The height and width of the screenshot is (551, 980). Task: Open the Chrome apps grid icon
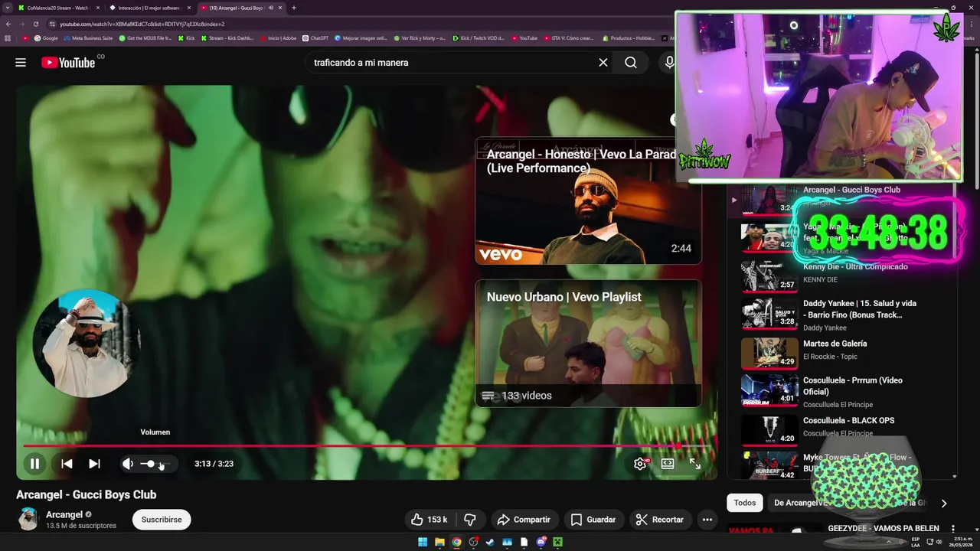8,37
